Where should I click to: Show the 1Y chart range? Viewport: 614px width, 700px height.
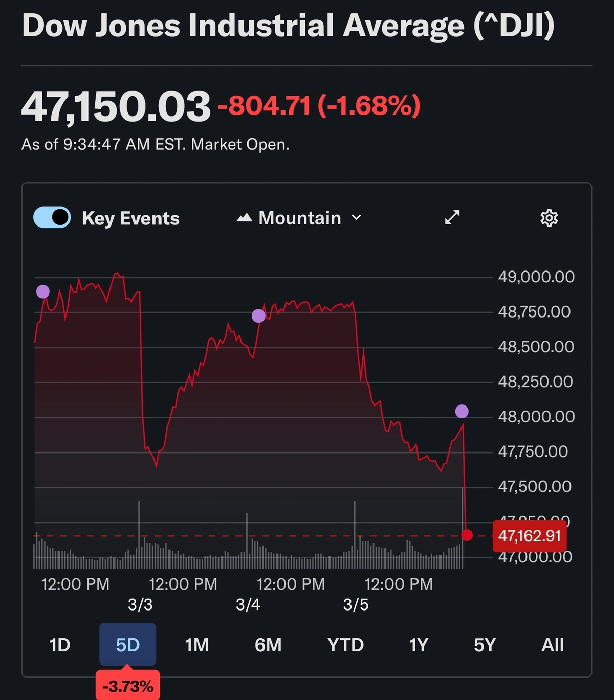click(419, 645)
